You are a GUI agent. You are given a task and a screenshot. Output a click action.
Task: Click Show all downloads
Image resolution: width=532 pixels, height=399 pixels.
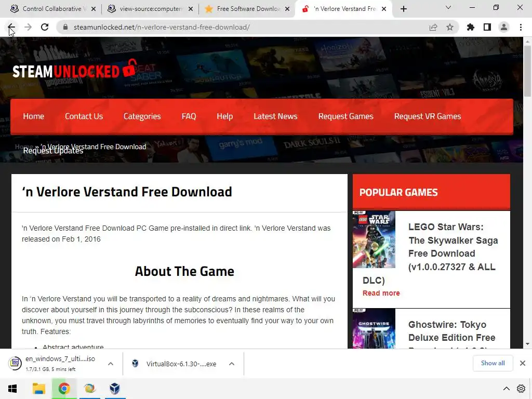tap(493, 363)
